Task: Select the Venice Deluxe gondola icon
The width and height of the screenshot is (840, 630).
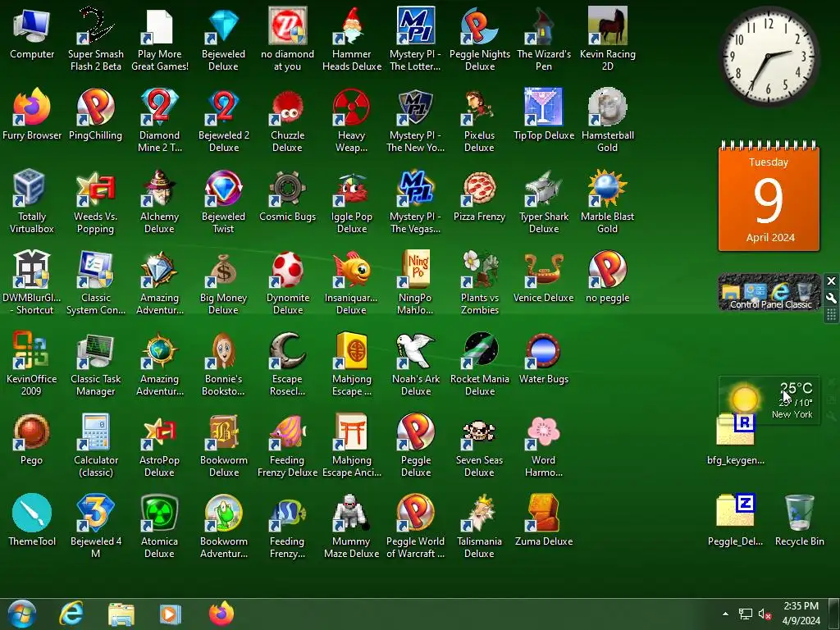Action: [544, 270]
